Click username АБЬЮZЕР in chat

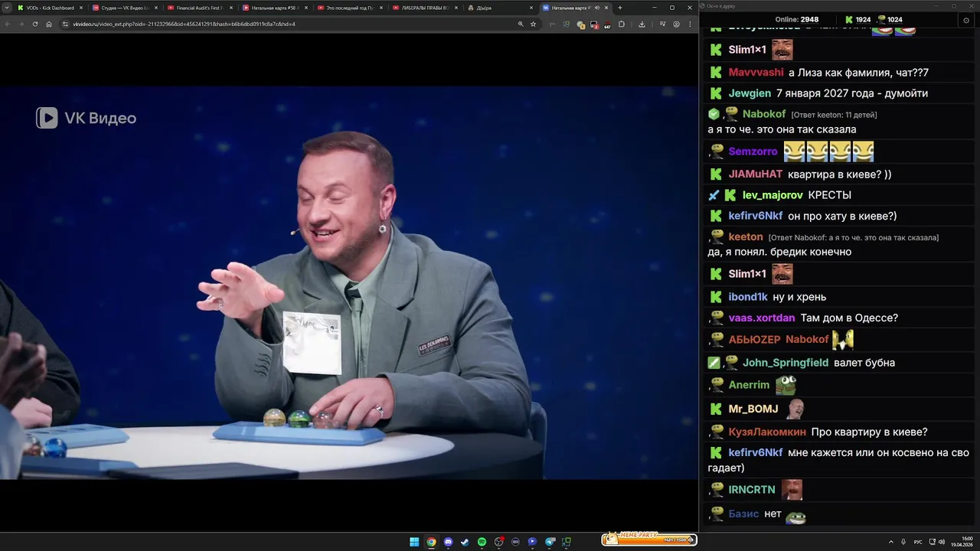tap(754, 339)
